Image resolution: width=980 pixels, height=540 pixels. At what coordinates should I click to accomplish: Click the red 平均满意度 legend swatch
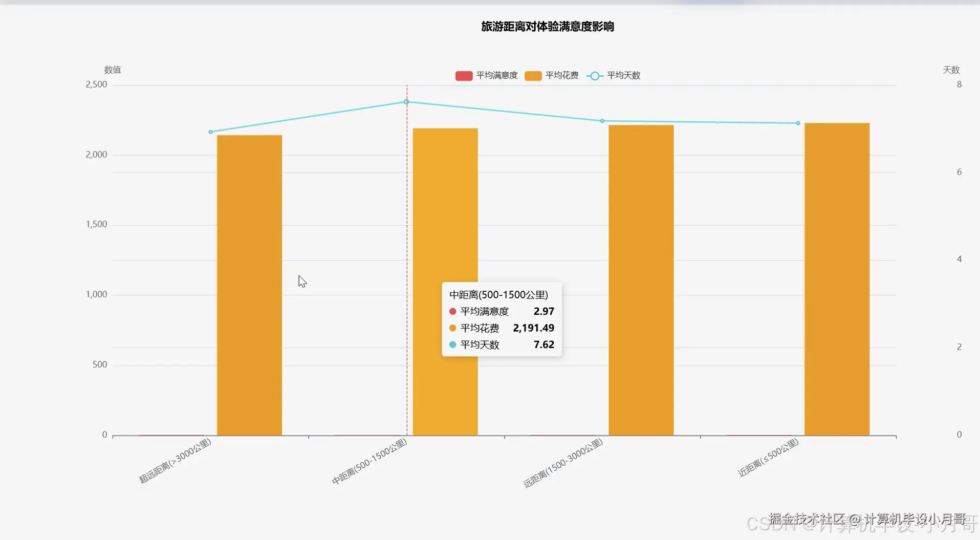tap(464, 76)
